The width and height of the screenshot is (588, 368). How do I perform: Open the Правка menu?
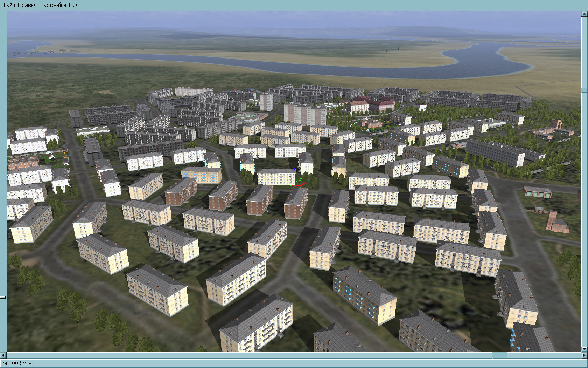click(x=27, y=5)
